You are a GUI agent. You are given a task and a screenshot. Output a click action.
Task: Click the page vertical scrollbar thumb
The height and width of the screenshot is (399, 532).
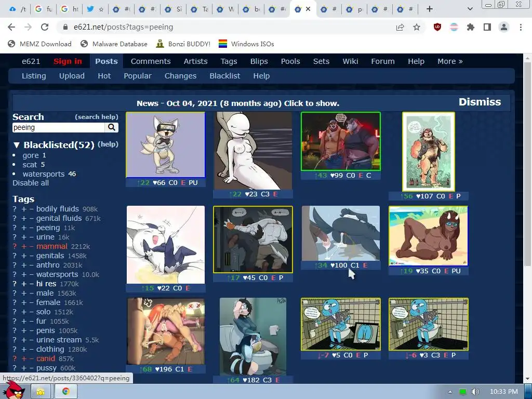point(527,165)
